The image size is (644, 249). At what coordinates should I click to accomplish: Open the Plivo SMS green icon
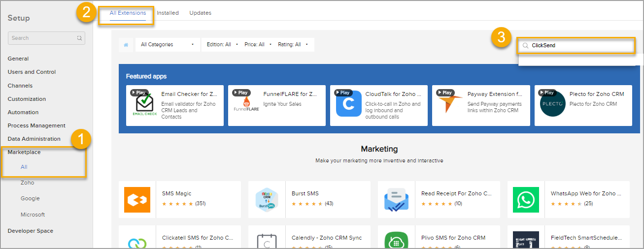point(397,240)
